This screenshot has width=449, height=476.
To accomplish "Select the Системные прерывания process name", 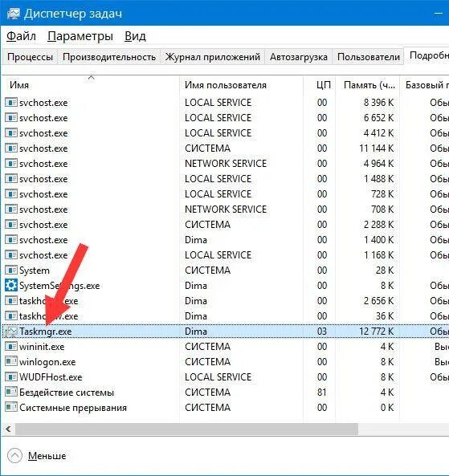I will 73,408.
